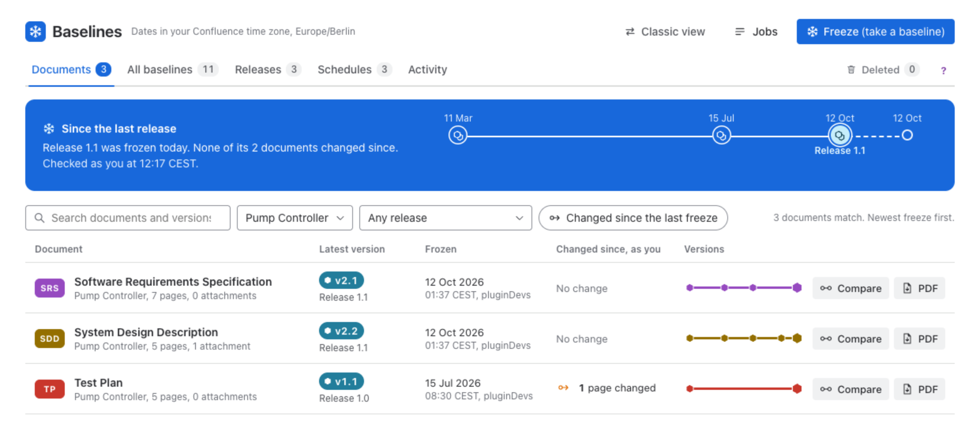This screenshot has width=980, height=438.
Task: Click the Baselines snowflake logo icon
Action: tap(36, 32)
